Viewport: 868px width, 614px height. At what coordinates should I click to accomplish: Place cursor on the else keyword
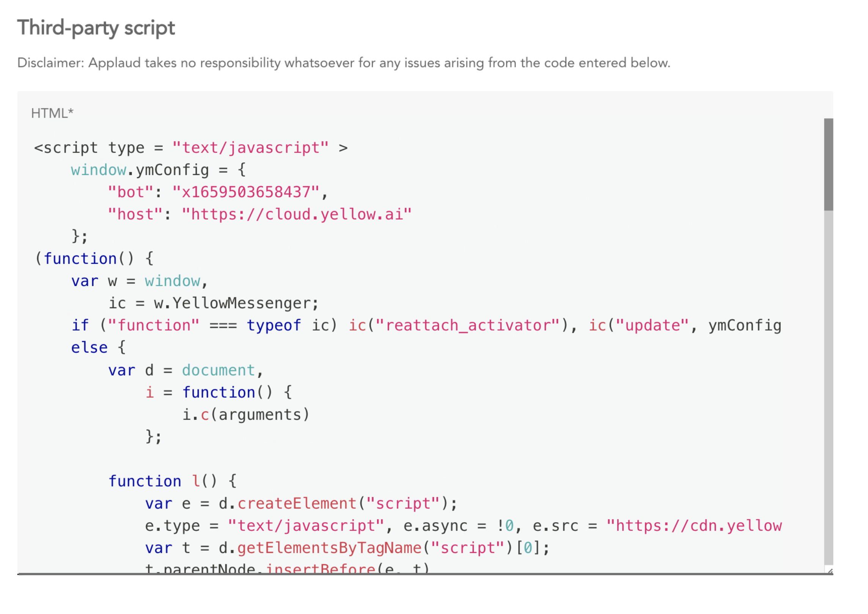click(x=89, y=348)
